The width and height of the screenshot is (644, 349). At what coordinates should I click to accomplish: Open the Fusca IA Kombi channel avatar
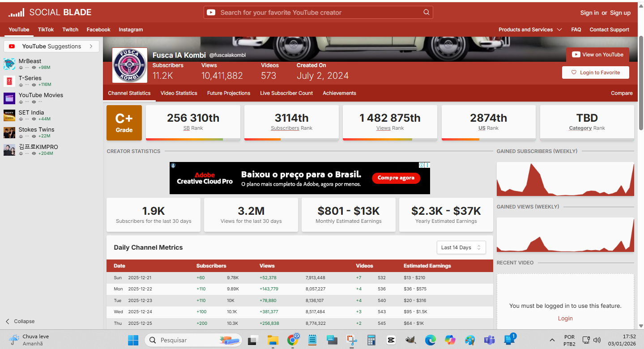point(130,65)
